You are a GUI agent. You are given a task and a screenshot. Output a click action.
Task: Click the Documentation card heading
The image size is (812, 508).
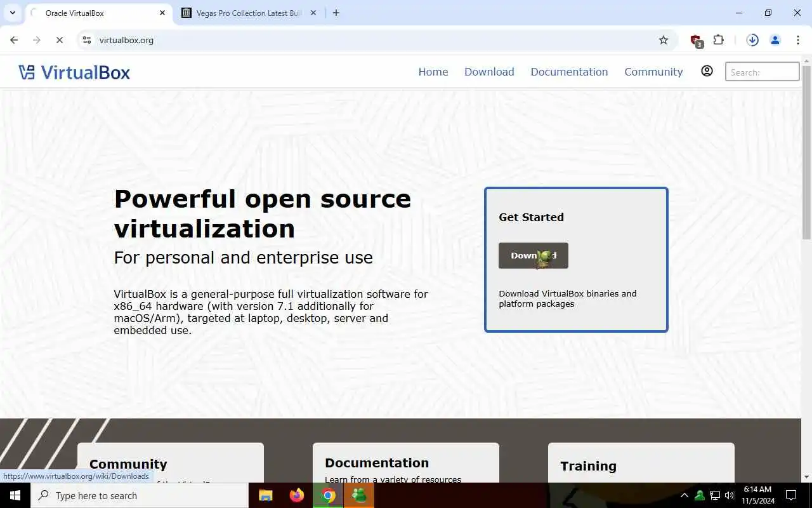(377, 463)
